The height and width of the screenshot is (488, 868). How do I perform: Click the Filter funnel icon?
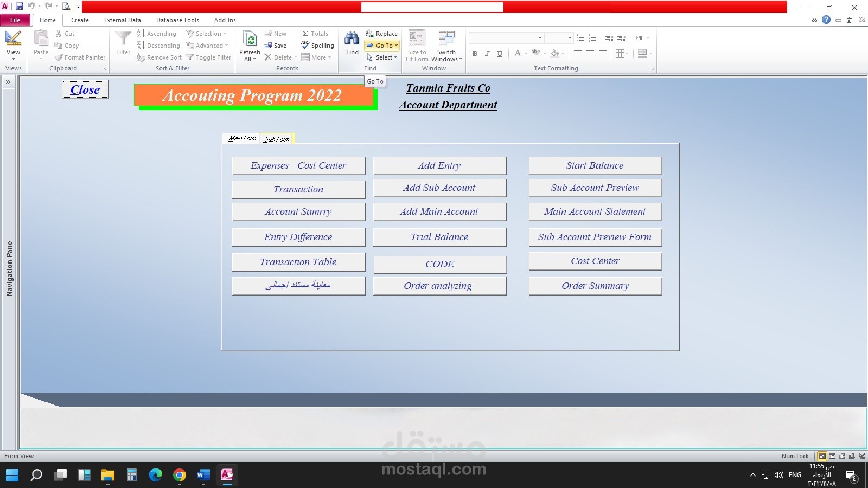123,38
